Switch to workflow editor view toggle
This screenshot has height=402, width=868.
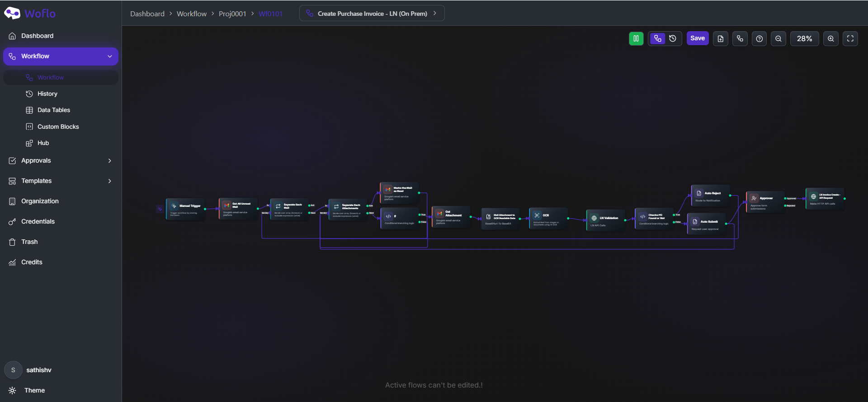[657, 38]
